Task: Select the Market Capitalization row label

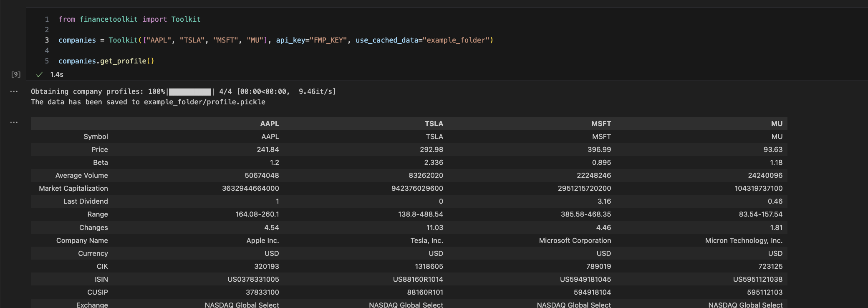Action: 73,188
